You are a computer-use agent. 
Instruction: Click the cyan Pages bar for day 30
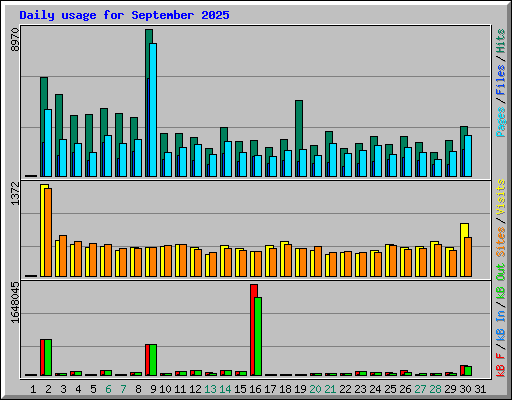[468, 156]
